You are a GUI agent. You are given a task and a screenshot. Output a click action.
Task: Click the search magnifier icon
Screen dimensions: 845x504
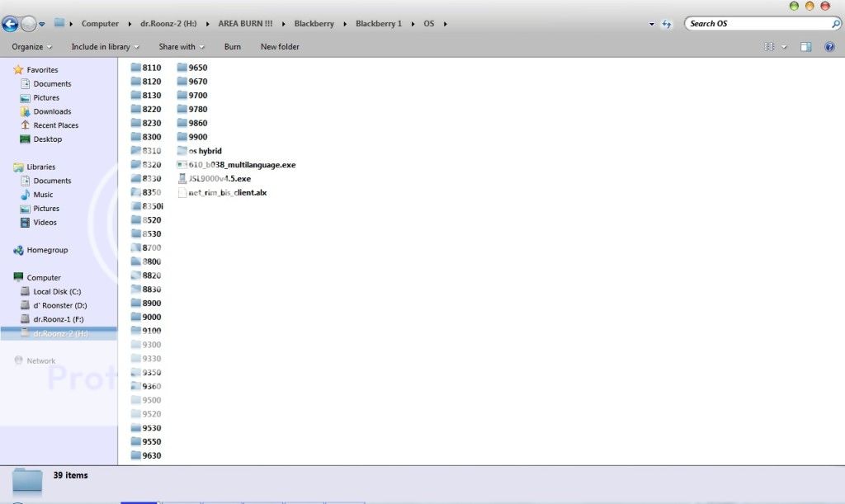coord(835,24)
